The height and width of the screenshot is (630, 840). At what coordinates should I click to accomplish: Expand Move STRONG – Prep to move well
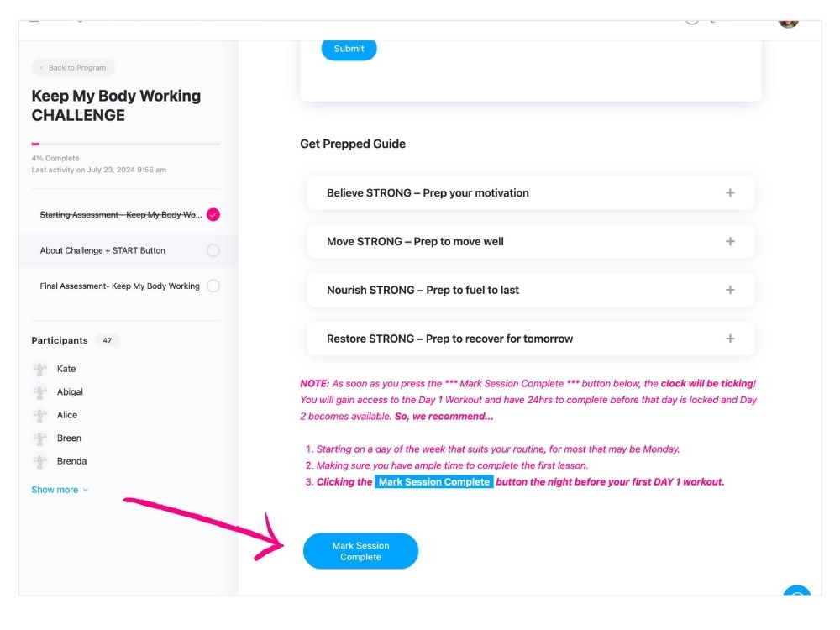pos(530,242)
